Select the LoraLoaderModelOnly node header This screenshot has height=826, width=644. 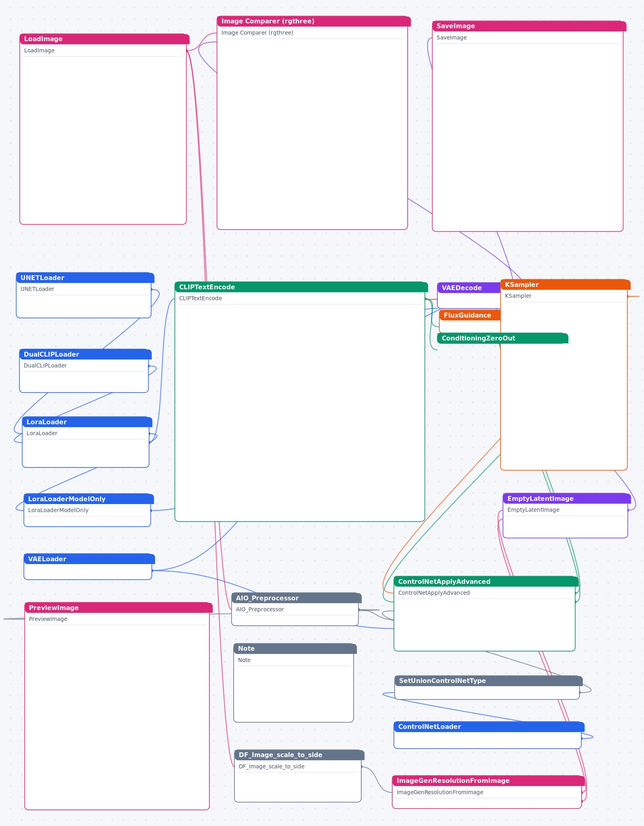(89, 499)
